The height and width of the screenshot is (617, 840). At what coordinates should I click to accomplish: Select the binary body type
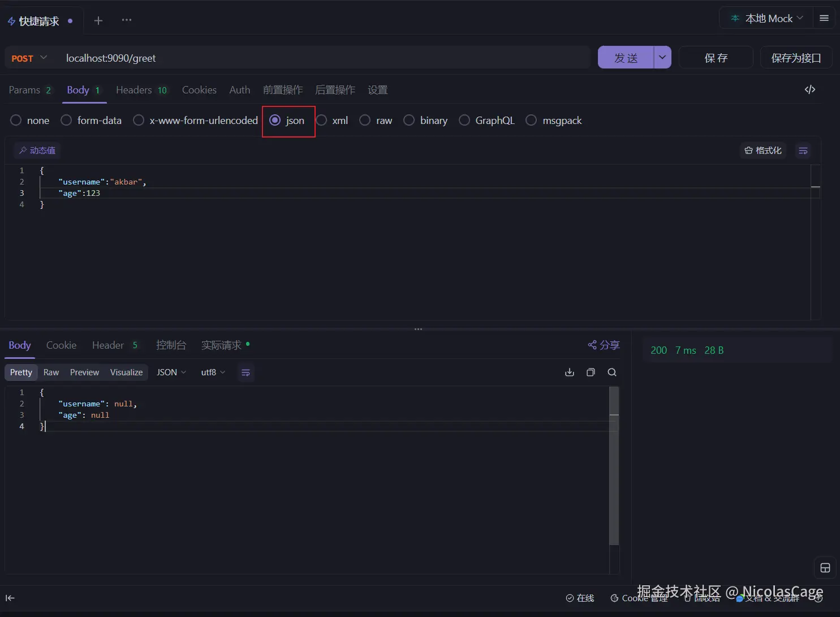(x=425, y=121)
